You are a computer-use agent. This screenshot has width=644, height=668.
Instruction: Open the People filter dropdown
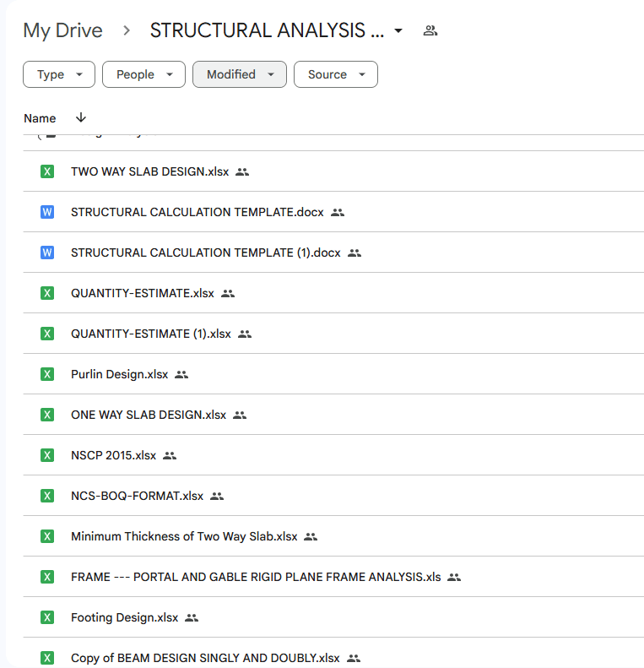(x=143, y=74)
